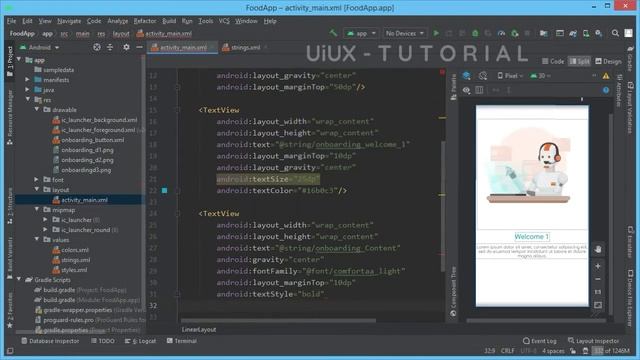This screenshot has height=360, width=640.
Task: Click the 1:1 actual size icon
Action: pos(598,292)
